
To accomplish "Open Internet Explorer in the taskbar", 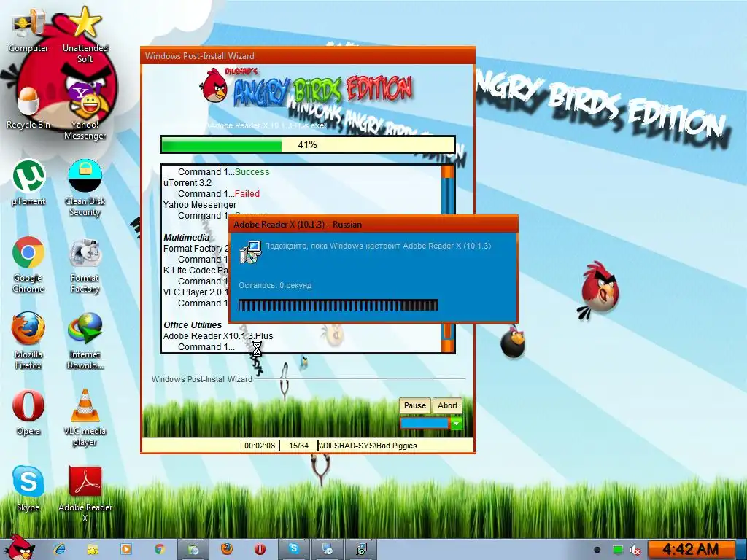I will (60, 549).
